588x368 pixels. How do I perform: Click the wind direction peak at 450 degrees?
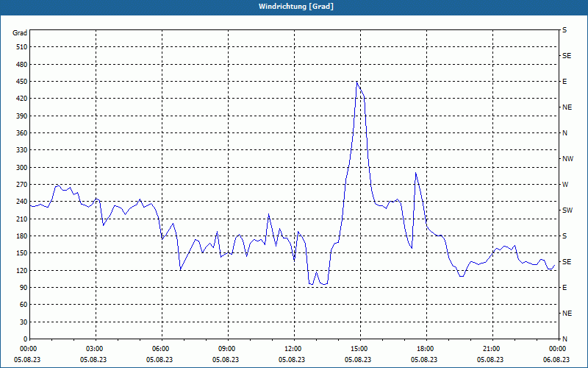pyautogui.click(x=356, y=82)
